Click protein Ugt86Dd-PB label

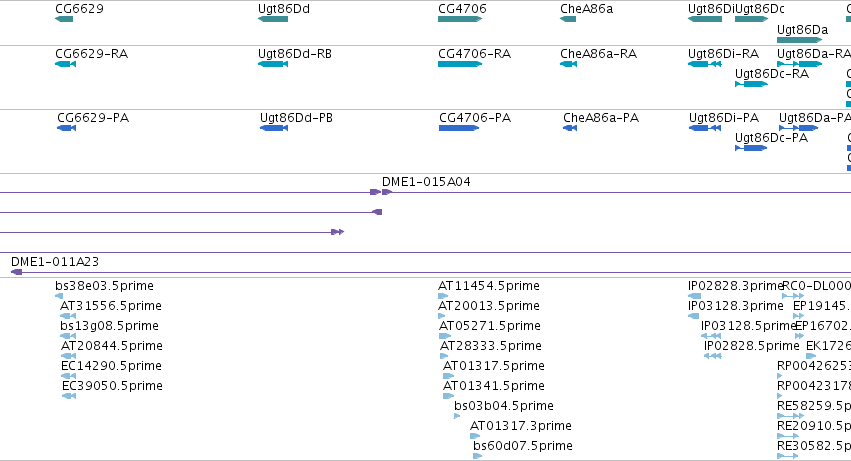[296, 118]
